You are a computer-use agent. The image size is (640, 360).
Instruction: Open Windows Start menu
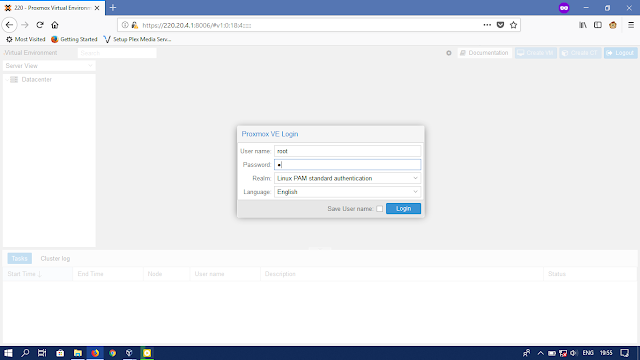coord(8,353)
